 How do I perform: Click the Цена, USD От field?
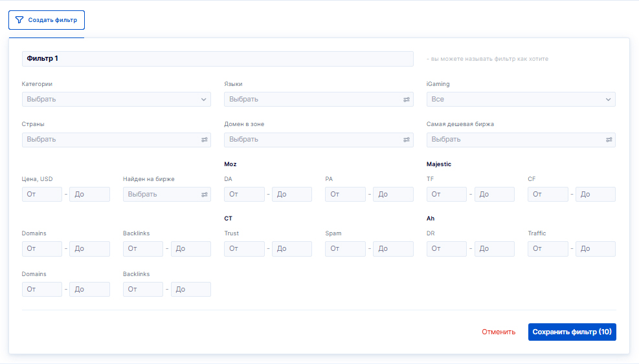42,194
